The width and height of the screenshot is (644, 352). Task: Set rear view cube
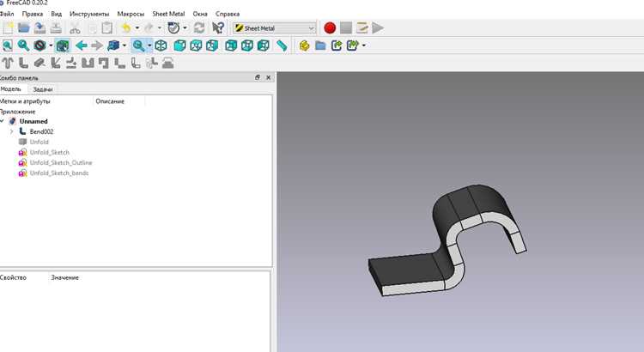point(231,46)
